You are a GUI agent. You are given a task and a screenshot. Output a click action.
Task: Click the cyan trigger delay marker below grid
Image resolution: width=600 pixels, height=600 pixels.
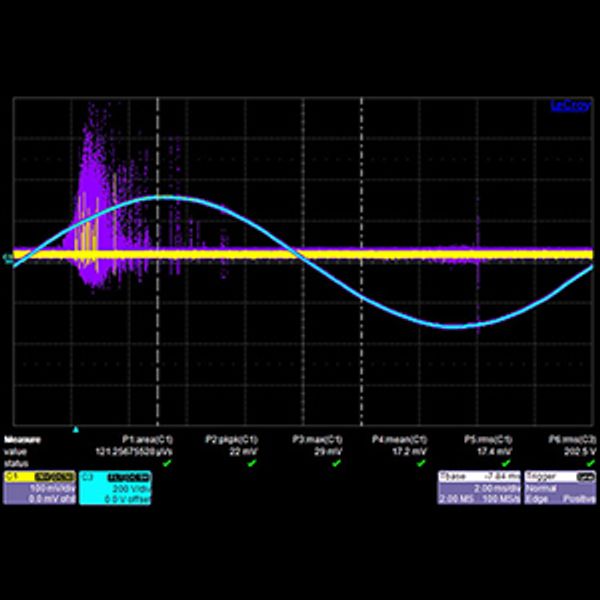75,429
